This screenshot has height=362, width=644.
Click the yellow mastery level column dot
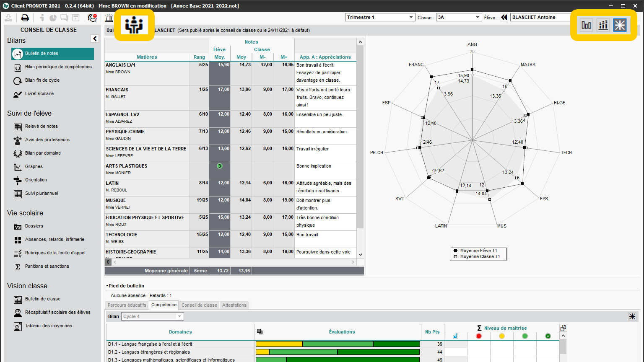tap(502, 336)
